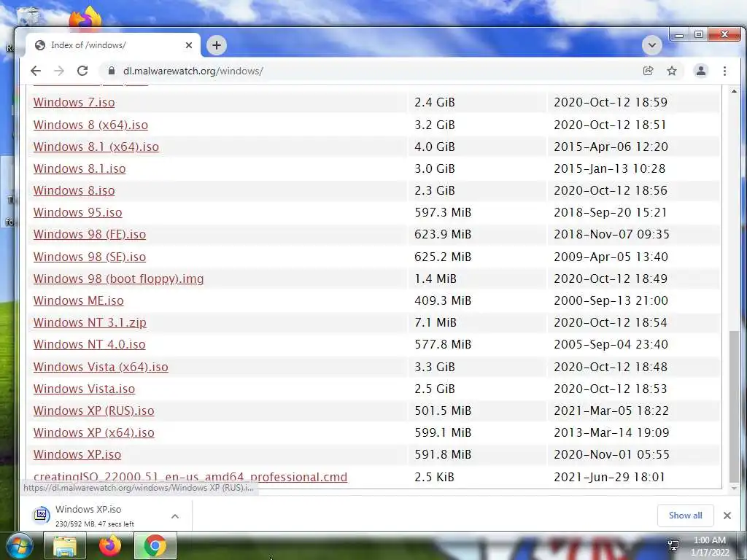Click the Windows 8.1.iso link
Viewport: 747px width, 560px height.
pos(80,168)
